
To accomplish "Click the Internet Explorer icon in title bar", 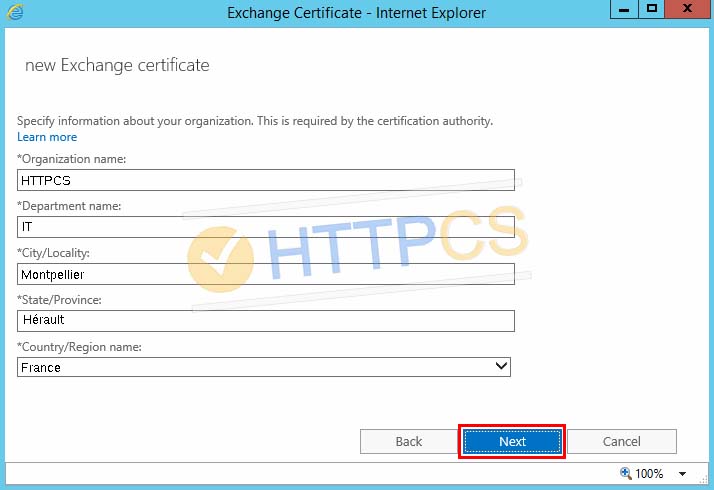I will point(16,13).
